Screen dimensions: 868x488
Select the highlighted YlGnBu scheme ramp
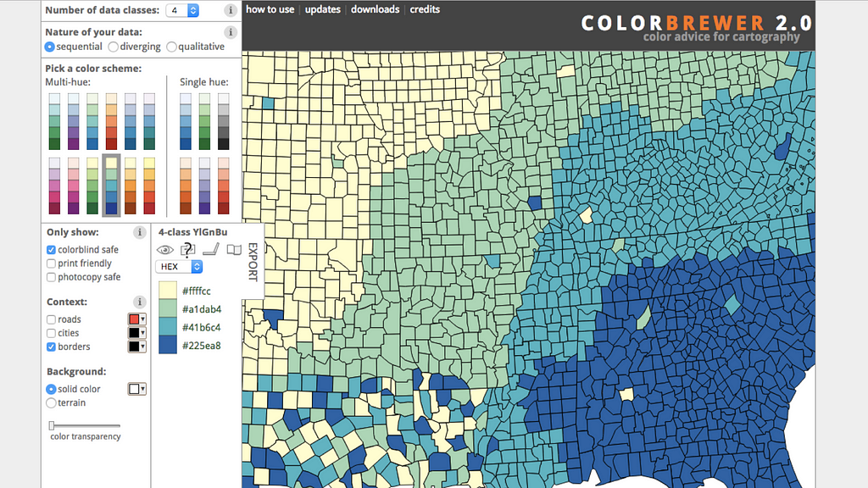point(111,186)
